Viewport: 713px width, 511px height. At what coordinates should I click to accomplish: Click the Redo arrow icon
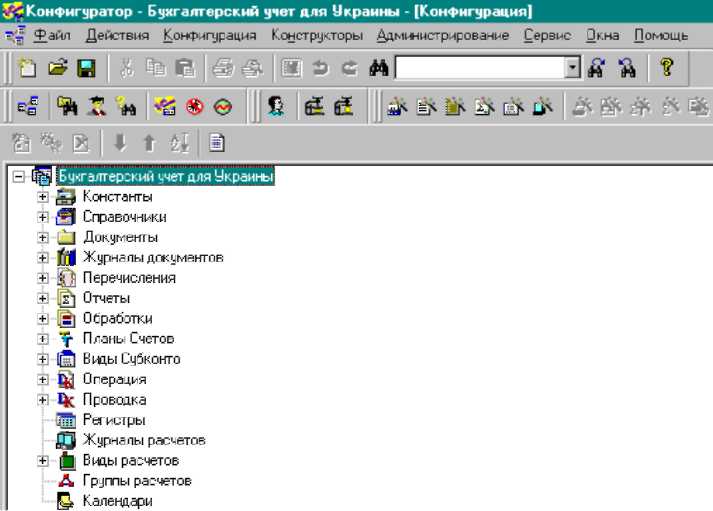pos(349,68)
